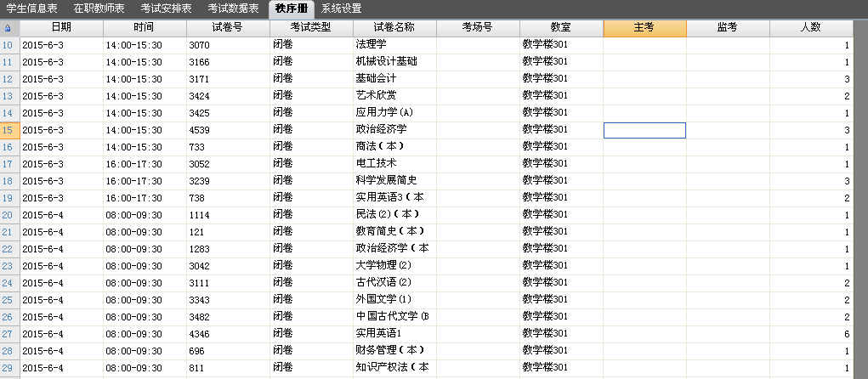Viewport: 868px width, 379px height.
Task: Click paper number 3166 cell
Action: [228, 63]
